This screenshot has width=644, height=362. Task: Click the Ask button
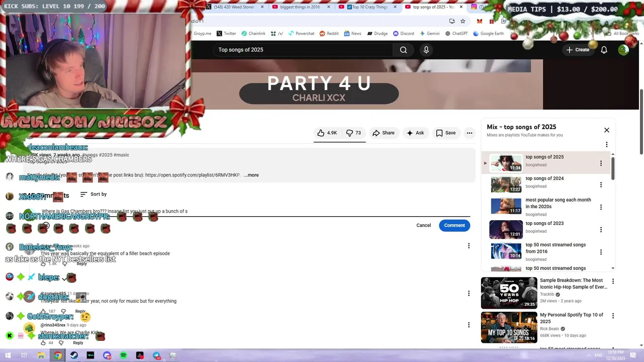click(x=415, y=133)
